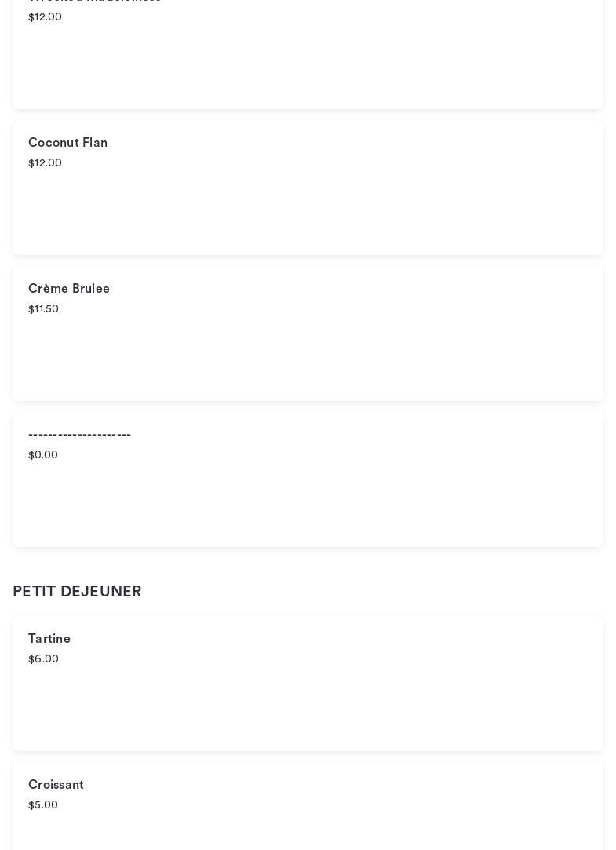Click the empty area of the Coconut Flan card

[x=314, y=212]
